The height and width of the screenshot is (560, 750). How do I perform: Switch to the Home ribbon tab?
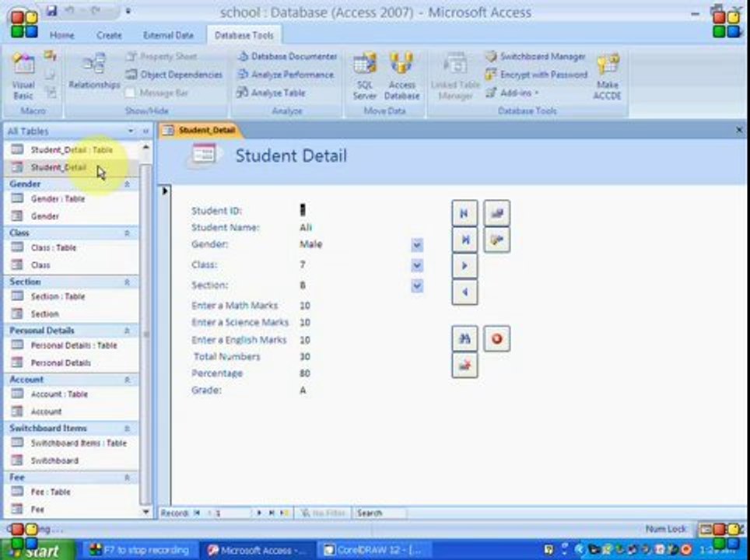62,35
